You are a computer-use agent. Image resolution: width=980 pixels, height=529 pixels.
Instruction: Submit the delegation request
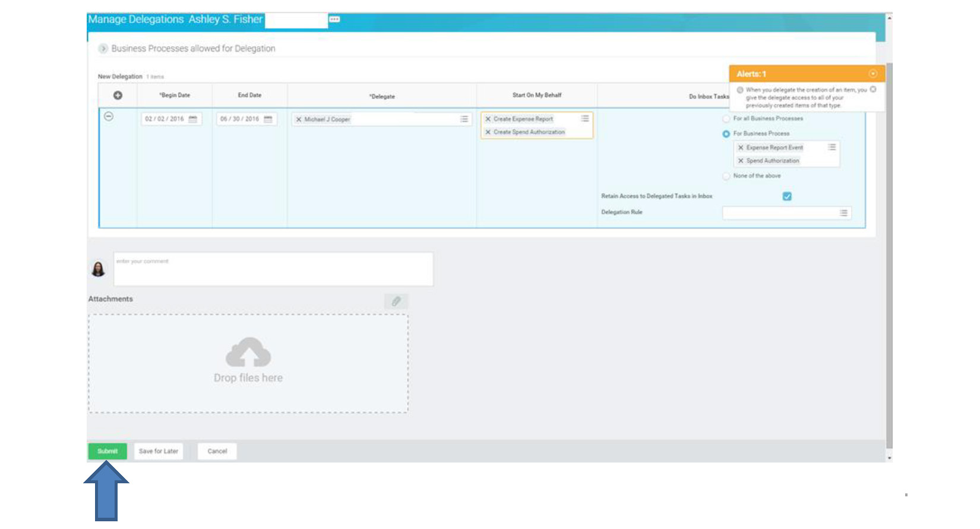(x=108, y=451)
